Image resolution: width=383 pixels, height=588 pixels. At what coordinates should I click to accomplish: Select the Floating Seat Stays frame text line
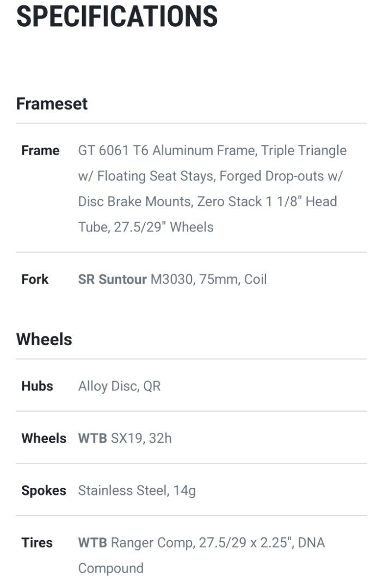coord(210,176)
